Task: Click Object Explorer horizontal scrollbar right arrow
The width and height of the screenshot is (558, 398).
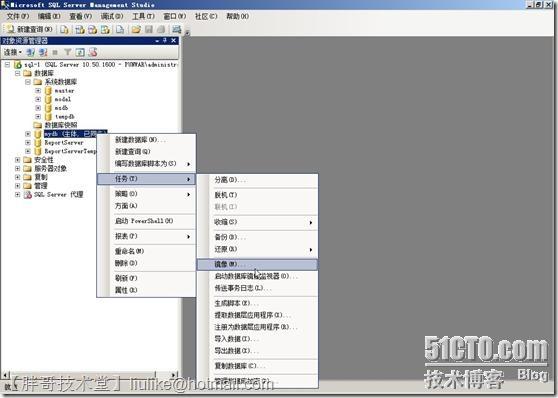Action: (x=174, y=375)
